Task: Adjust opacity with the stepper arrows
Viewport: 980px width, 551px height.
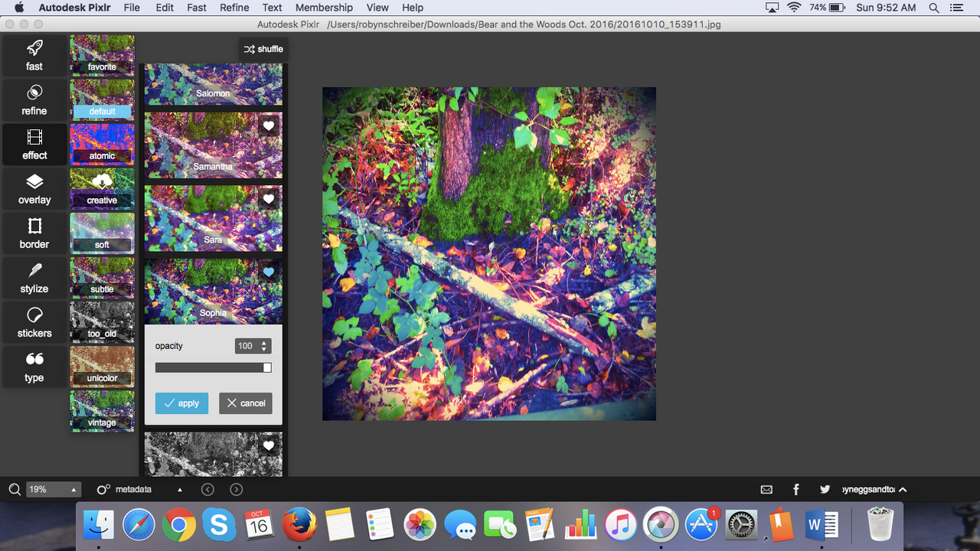Action: [x=264, y=346]
